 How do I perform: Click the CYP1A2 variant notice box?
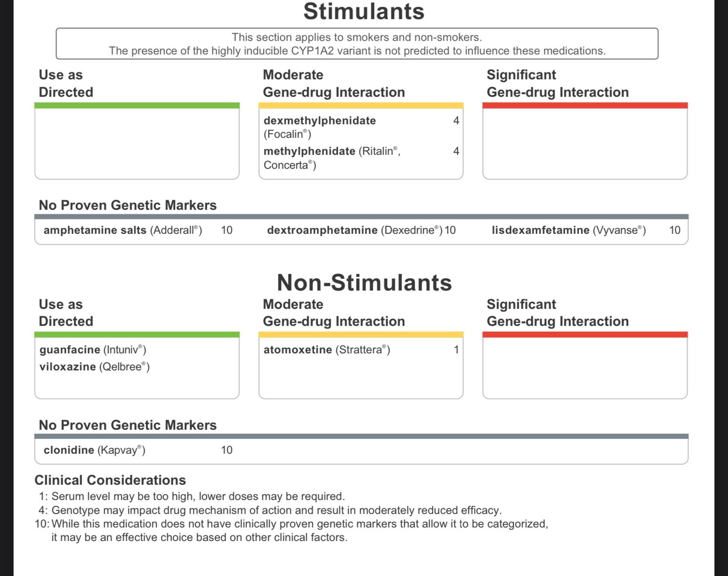pyautogui.click(x=357, y=44)
